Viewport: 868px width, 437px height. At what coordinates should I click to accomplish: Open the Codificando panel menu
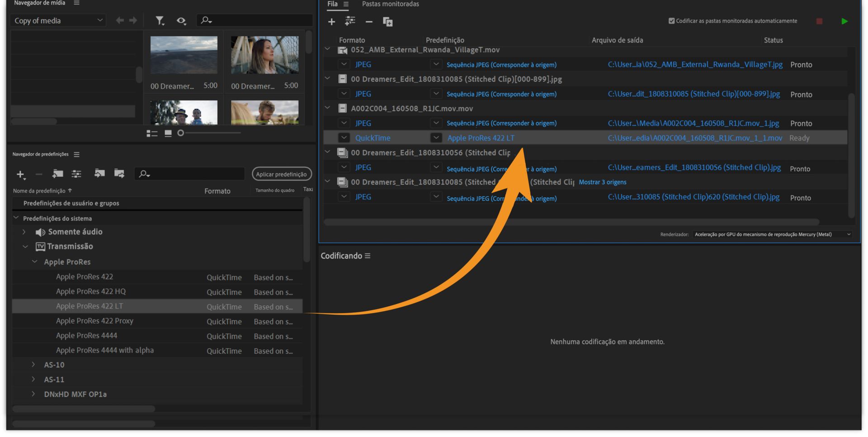(x=368, y=256)
